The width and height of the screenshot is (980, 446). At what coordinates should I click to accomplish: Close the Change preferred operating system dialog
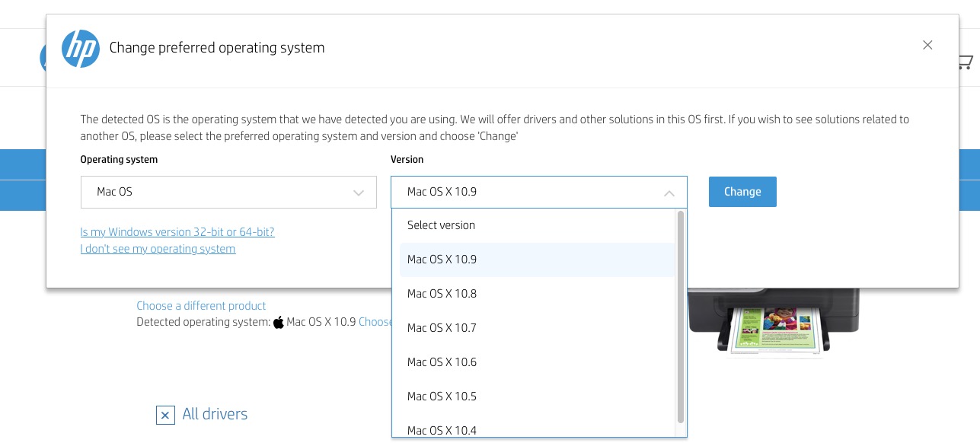tap(927, 46)
